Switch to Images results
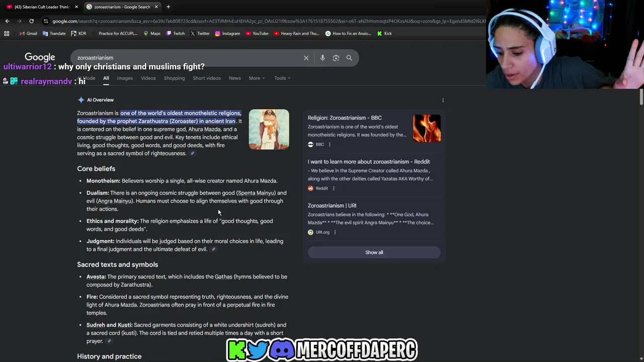This screenshot has height=362, width=644. tap(125, 78)
